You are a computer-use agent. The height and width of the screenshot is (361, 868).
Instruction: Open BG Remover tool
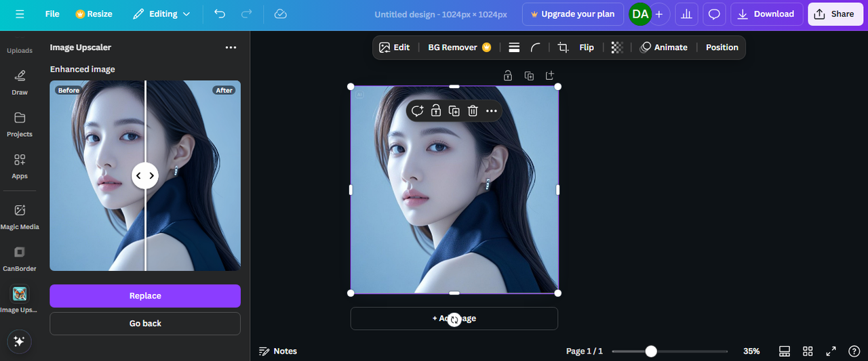459,47
